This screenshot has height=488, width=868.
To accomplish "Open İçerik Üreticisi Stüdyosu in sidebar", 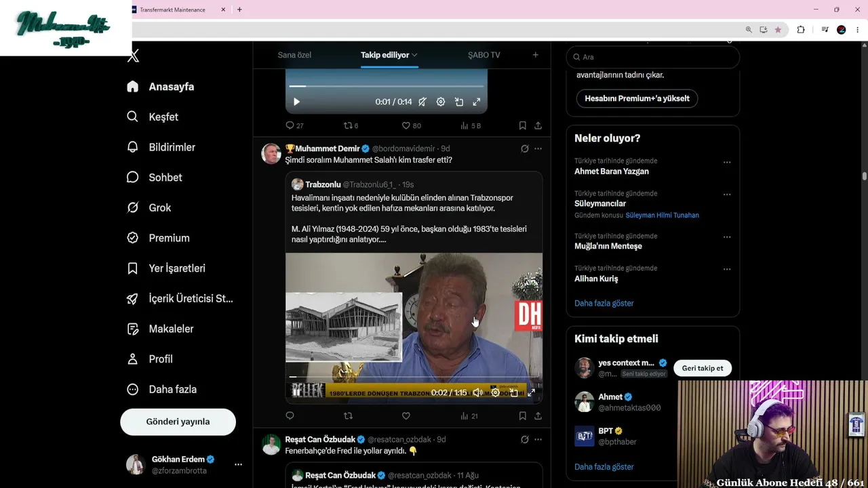I will 180,299.
